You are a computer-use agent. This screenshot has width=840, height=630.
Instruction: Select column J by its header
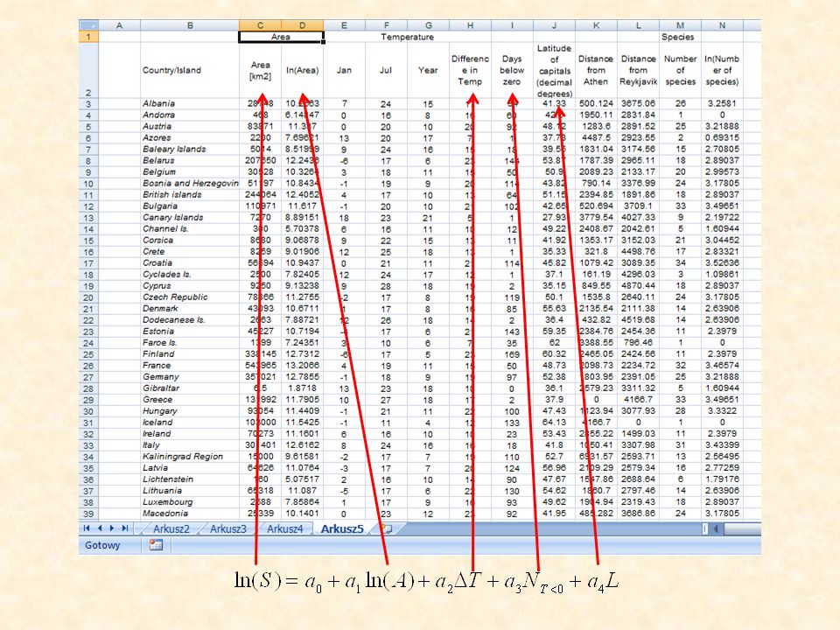pos(555,25)
